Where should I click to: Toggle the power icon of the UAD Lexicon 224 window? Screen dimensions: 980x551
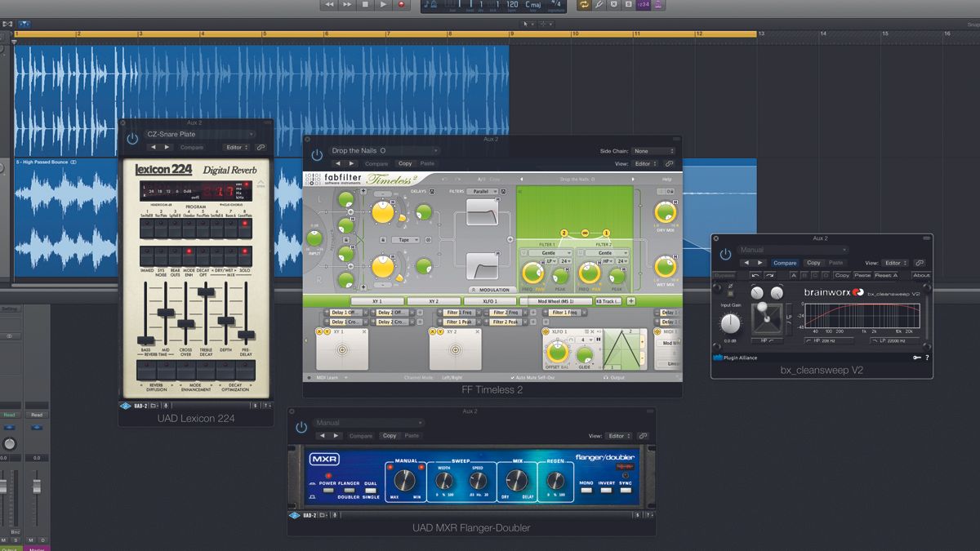[132, 139]
